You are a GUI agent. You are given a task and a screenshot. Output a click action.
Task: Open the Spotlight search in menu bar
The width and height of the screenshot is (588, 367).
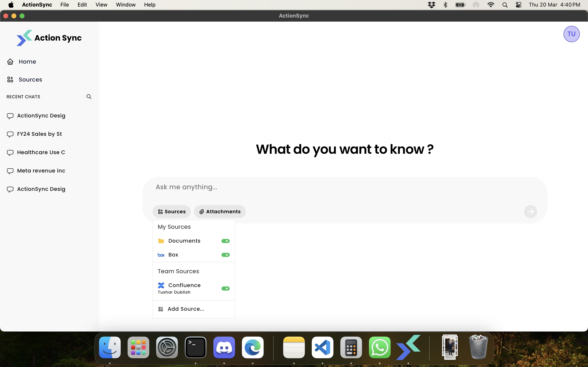pyautogui.click(x=504, y=5)
